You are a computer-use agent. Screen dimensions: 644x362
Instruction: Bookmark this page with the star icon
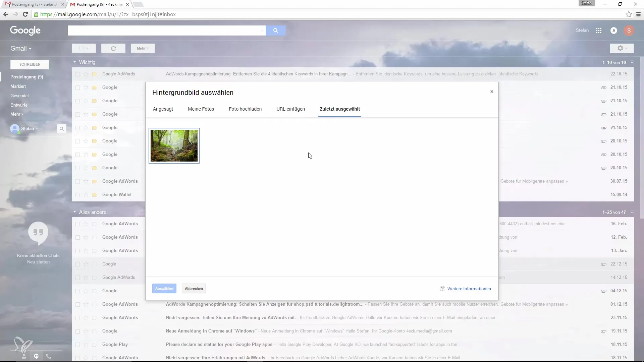pos(629,14)
